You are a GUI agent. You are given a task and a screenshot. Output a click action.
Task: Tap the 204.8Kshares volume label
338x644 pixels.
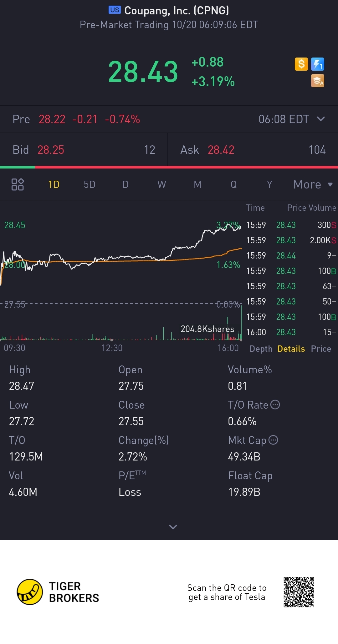point(207,329)
